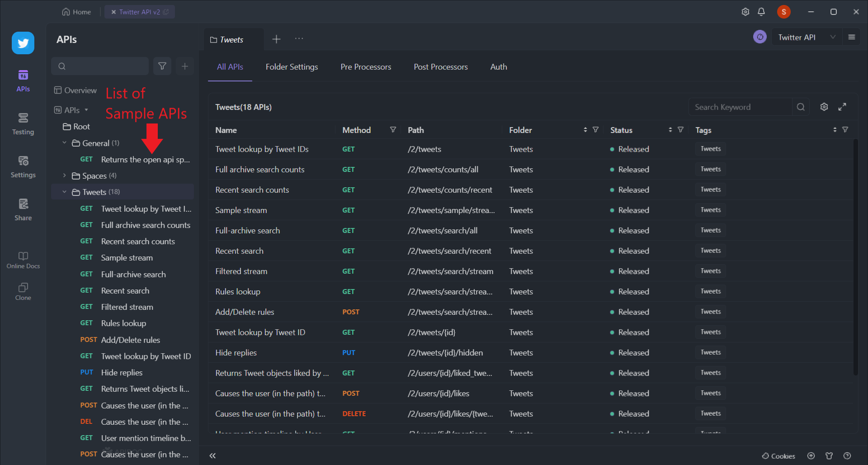
Task: Open Sample stream in the sidebar tree
Action: pos(127,258)
